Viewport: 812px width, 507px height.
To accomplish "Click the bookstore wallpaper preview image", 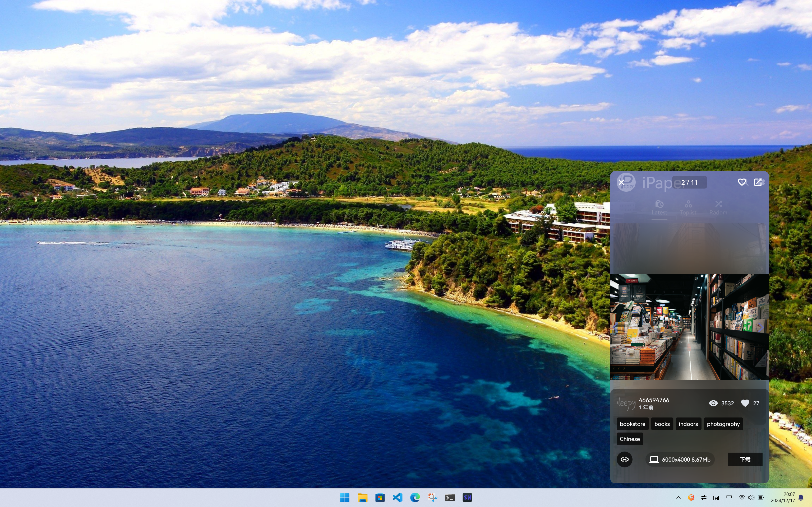I will coord(689,327).
